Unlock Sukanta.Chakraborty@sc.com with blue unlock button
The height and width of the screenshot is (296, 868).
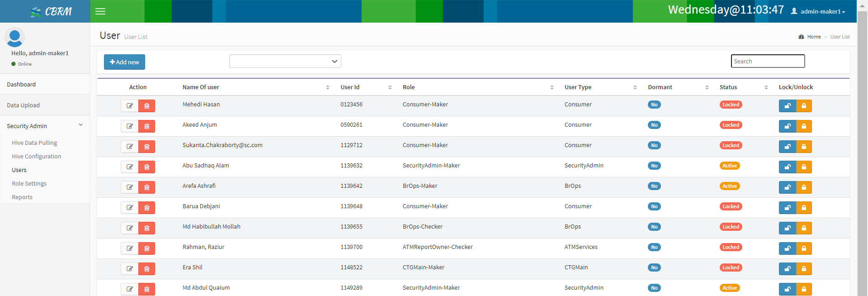pyautogui.click(x=787, y=147)
